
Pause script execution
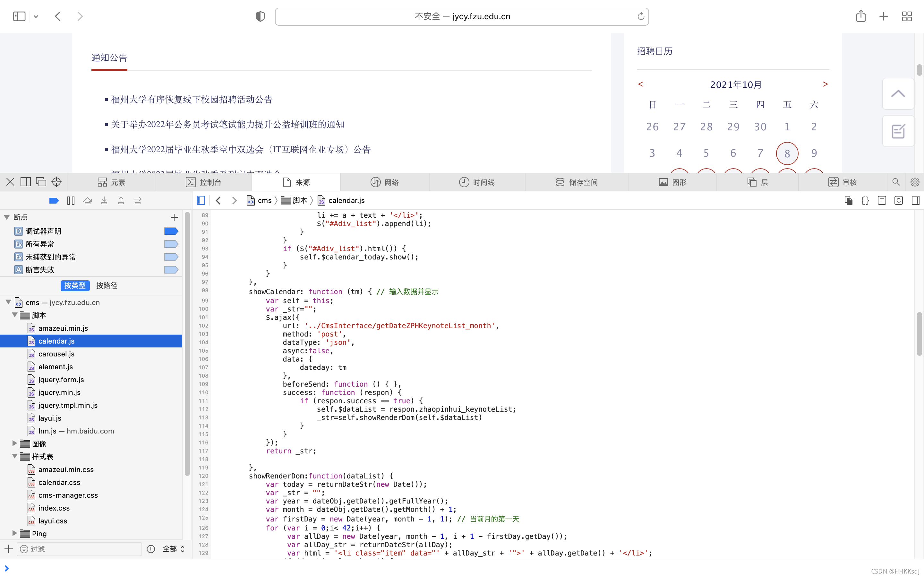click(x=71, y=201)
